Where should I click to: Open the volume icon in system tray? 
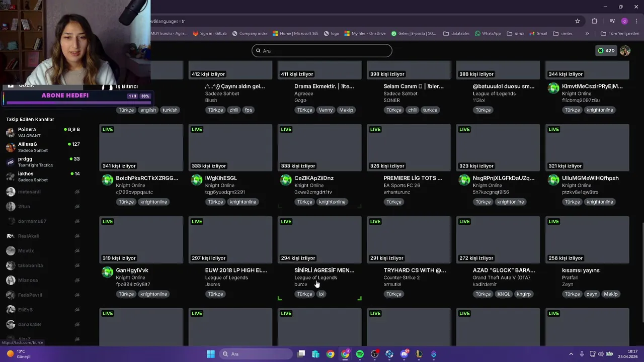pos(601,354)
